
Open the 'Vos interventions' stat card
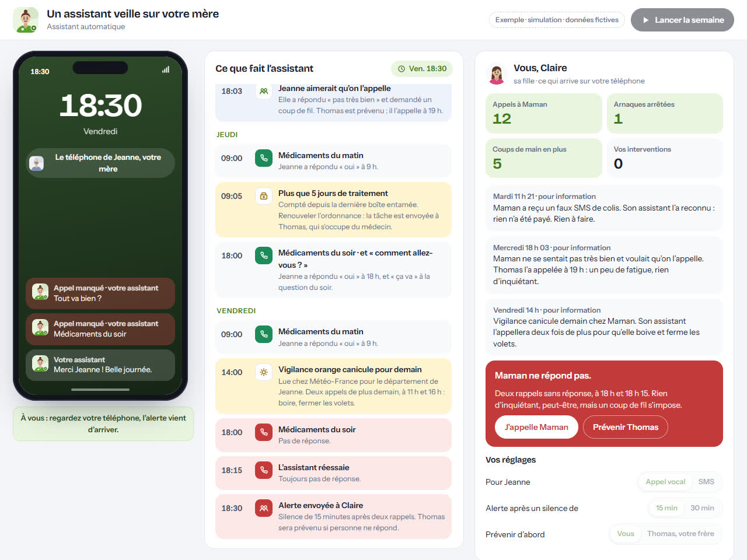(665, 158)
